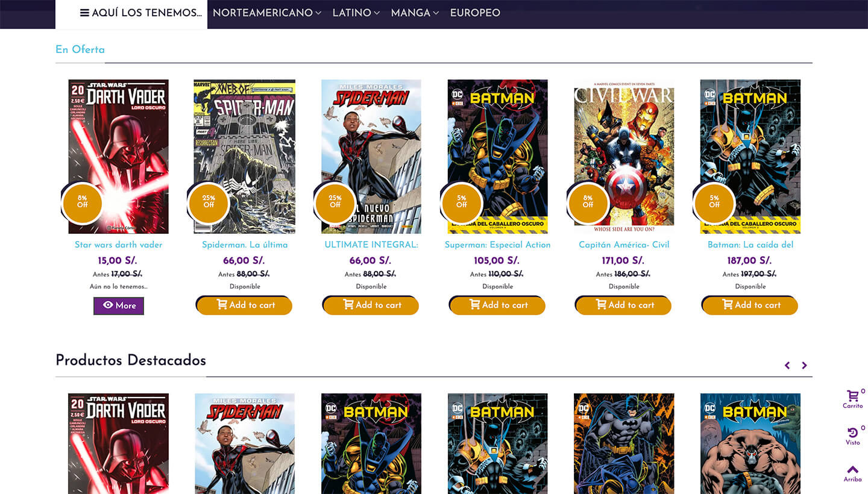Expand the Manga dropdown menu
The image size is (868, 494).
coord(415,13)
